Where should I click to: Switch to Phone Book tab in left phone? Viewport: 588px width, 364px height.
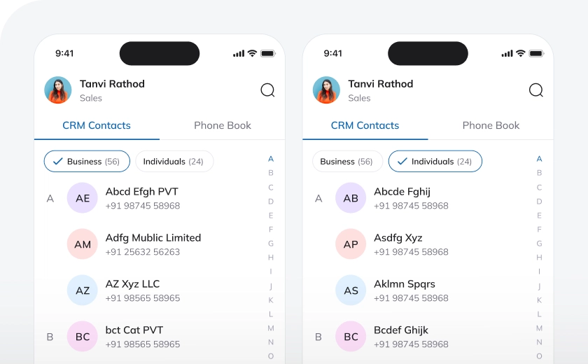[x=223, y=126]
